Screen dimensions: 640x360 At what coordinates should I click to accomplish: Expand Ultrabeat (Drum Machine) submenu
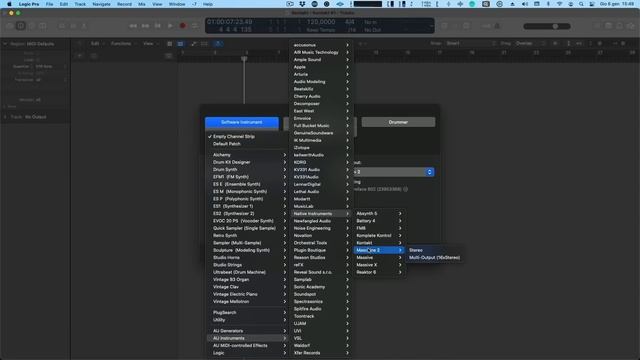[x=246, y=272]
